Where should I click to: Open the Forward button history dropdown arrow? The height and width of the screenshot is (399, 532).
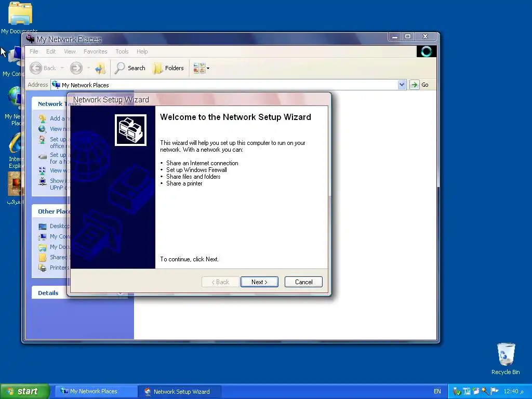pos(88,68)
